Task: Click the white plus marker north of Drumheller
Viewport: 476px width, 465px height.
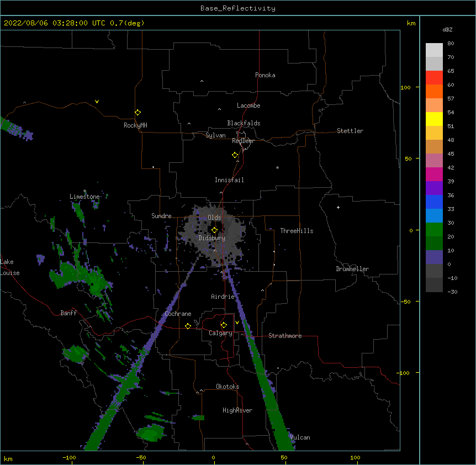Action: click(338, 207)
